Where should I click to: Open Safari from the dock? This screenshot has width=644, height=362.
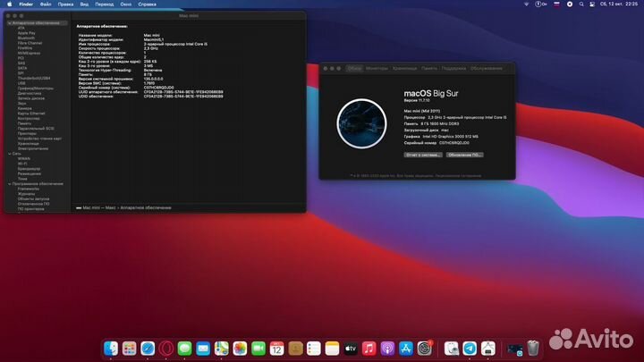148,348
